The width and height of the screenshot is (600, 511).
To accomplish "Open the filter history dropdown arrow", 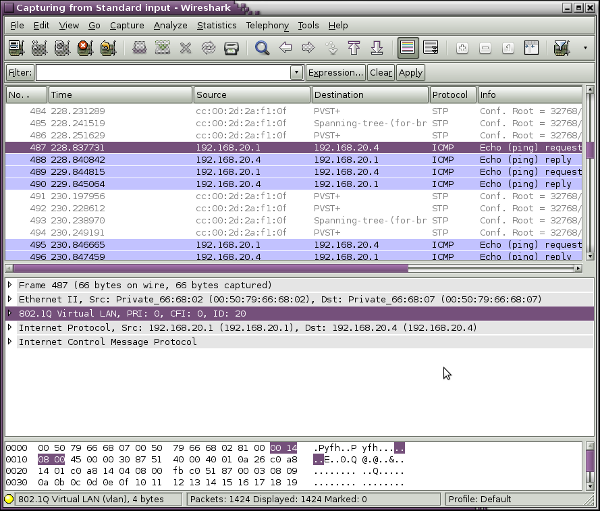I will pyautogui.click(x=297, y=72).
